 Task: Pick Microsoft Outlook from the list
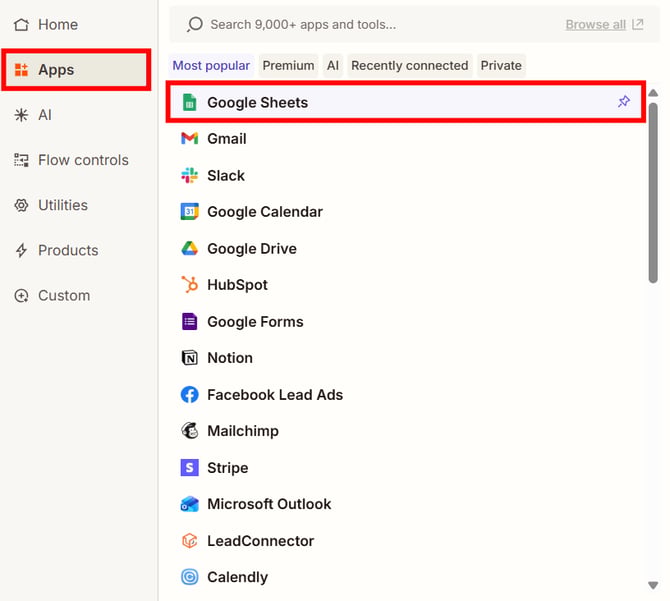[x=406, y=504]
